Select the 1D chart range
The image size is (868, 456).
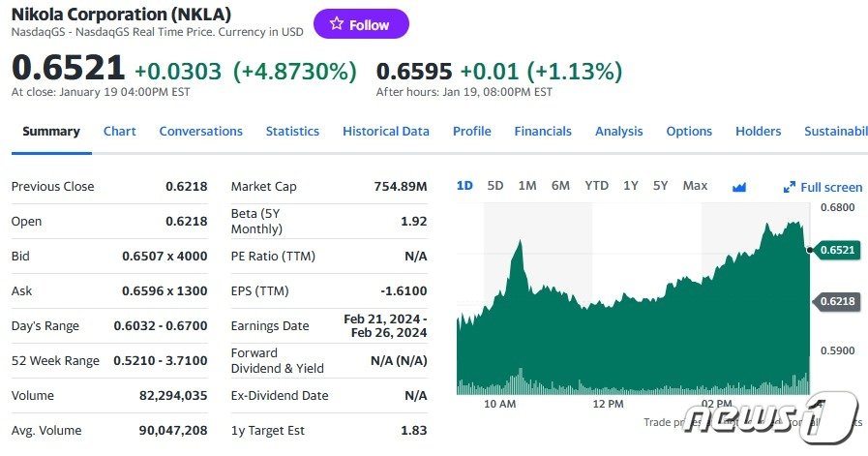point(464,186)
